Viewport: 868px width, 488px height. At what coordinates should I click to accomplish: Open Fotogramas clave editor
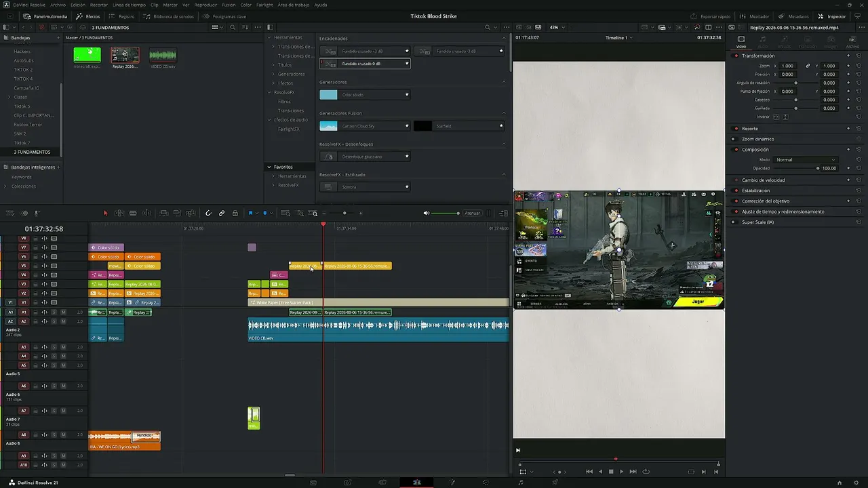224,16
